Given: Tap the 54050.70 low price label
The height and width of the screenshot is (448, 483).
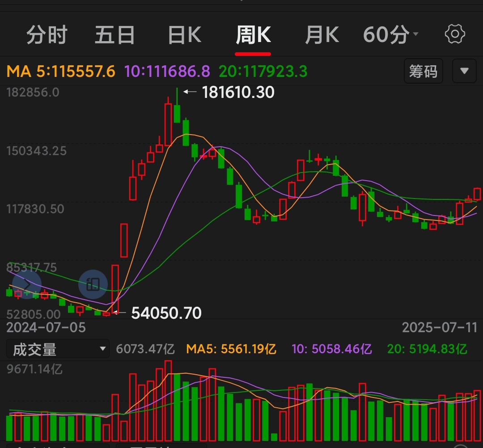Looking at the screenshot, I should [x=166, y=313].
